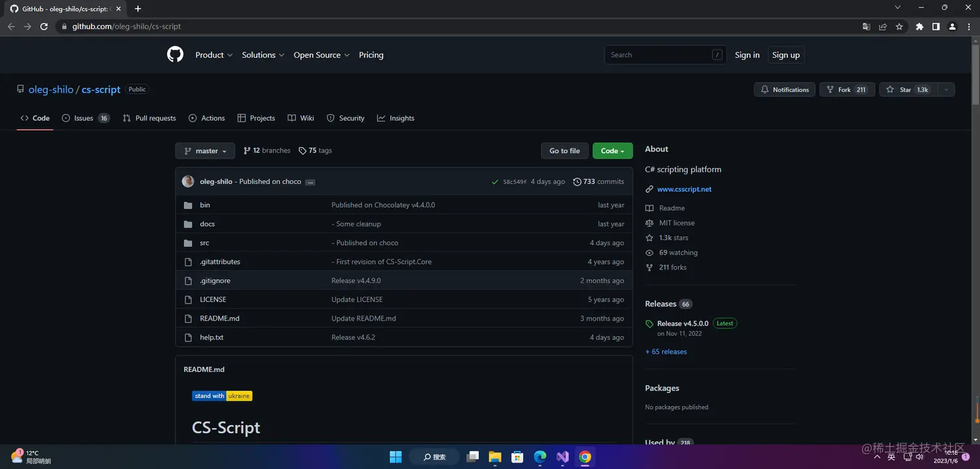Click the Sign up button
Viewport: 980px width, 469px height.
pos(786,55)
